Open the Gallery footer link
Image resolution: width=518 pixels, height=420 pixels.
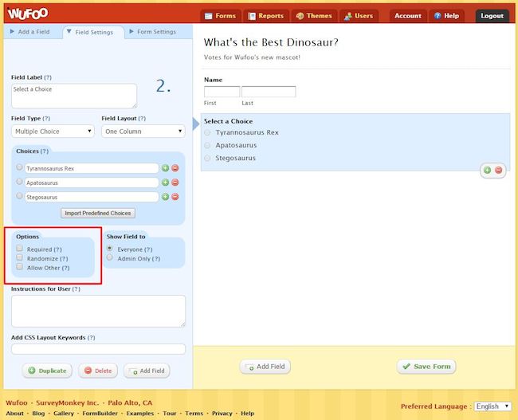tap(64, 414)
